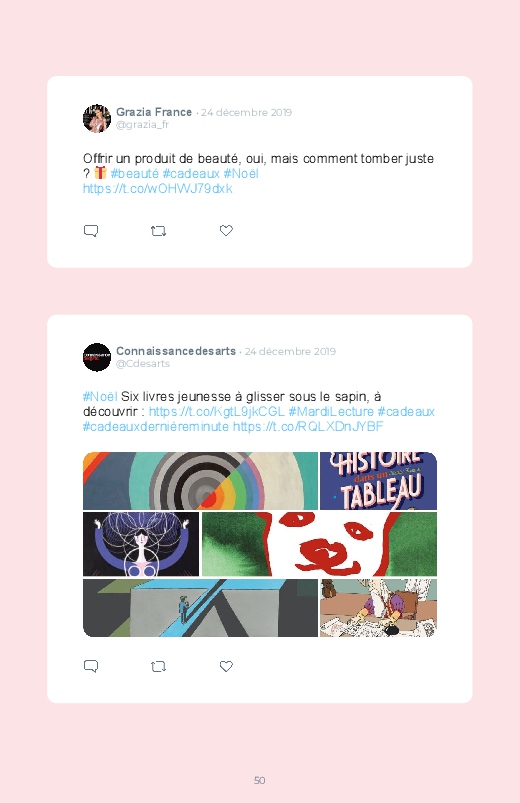Click reply icon on Grazia France tweet
This screenshot has height=803, width=520.
[x=91, y=231]
